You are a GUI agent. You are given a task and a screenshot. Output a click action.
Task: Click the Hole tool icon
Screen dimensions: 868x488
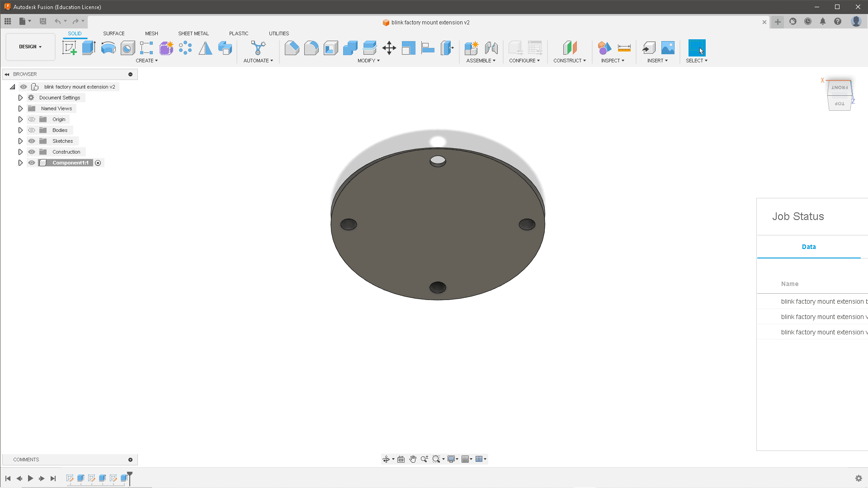(x=127, y=47)
